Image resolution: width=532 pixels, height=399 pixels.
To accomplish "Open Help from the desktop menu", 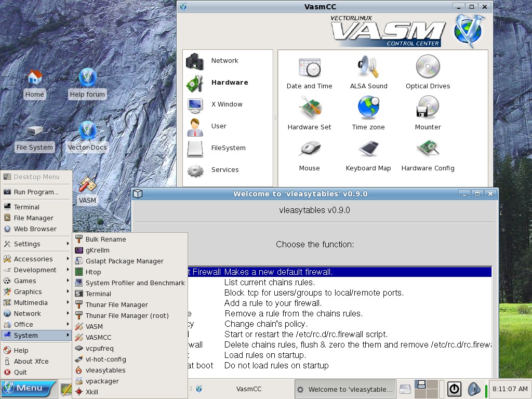I will coord(36,350).
